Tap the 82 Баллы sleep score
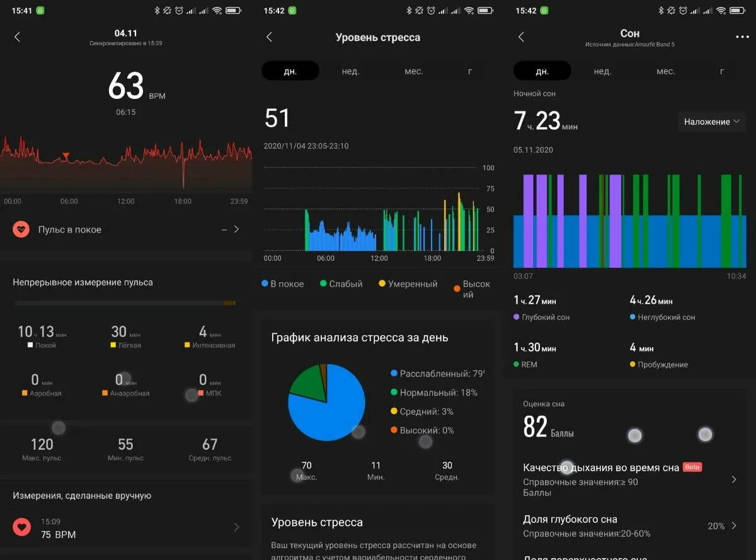The image size is (756, 560). coord(548,427)
